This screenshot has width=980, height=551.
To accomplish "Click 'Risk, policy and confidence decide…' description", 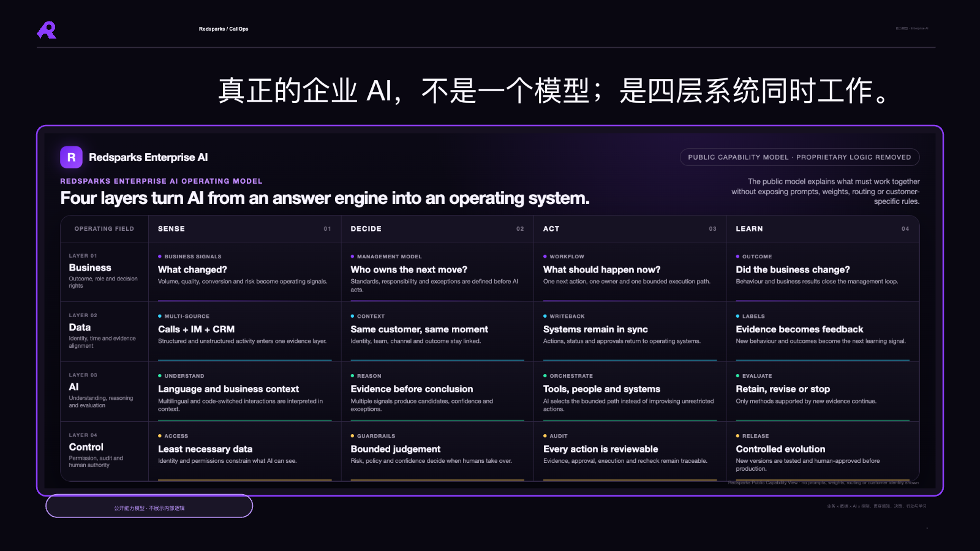I will [x=431, y=461].
